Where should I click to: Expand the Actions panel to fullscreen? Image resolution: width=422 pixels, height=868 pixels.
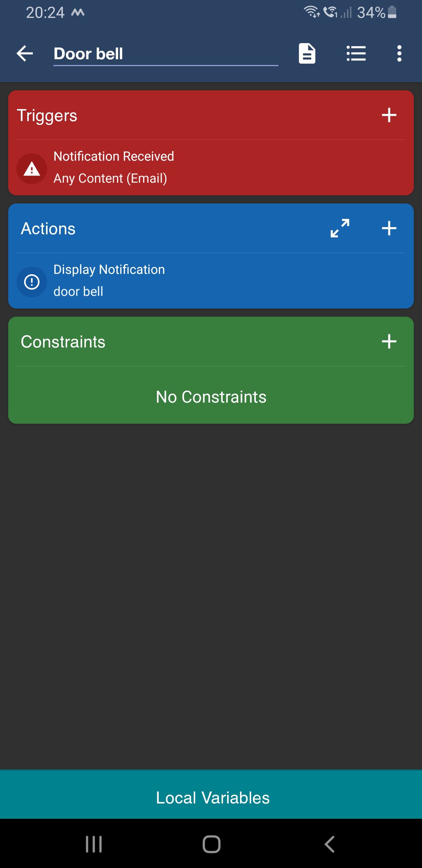pos(340,228)
